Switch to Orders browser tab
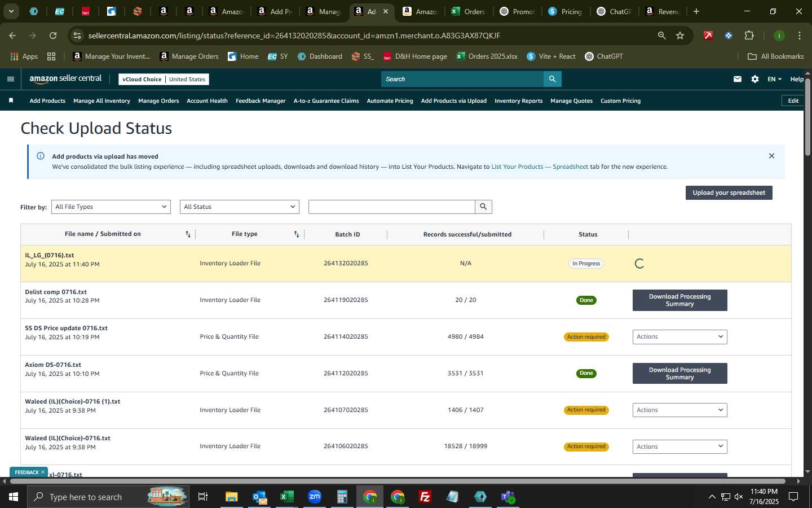812x508 pixels. 468,11
